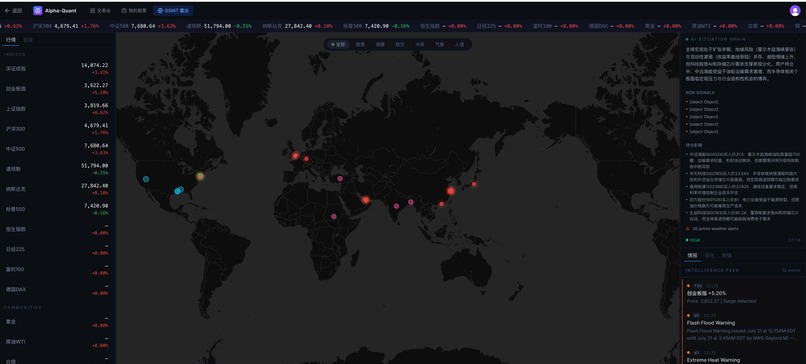Open the 原油WTI commodity row

[x=57, y=341]
